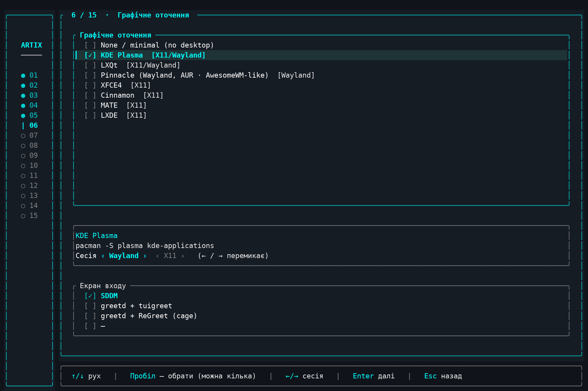The width and height of the screenshot is (588, 391).
Task: Check the dash (no login manager) checkbox
Action: [x=90, y=326]
